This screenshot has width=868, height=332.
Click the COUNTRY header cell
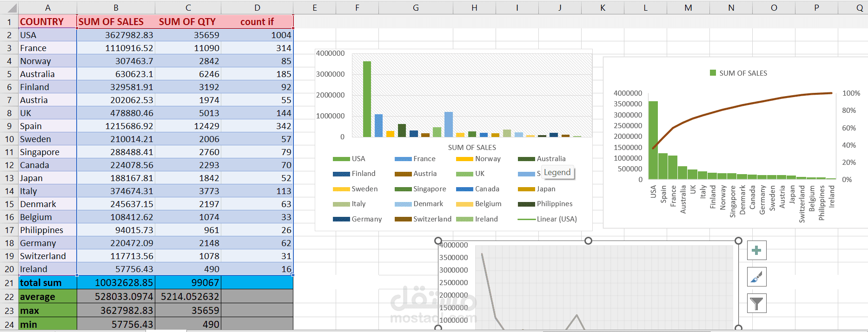click(47, 22)
